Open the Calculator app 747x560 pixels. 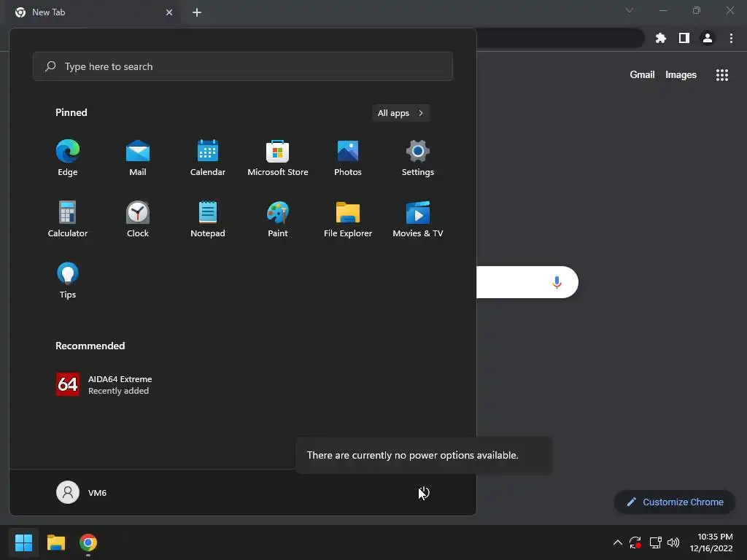click(x=68, y=219)
